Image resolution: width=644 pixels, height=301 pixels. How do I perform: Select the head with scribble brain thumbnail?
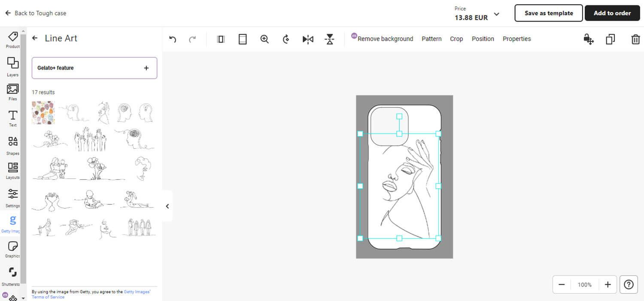tap(135, 138)
